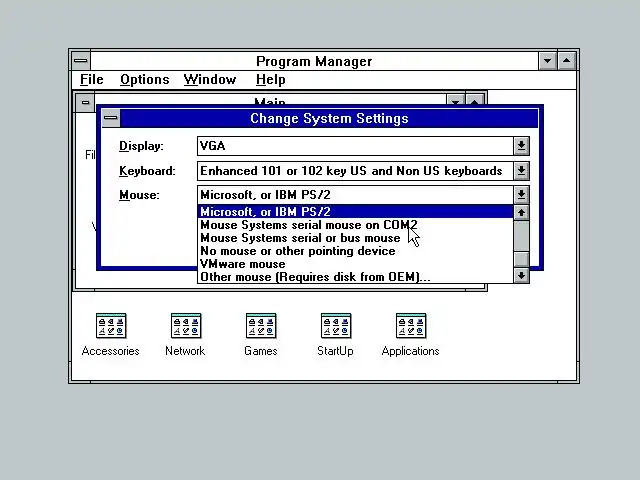Click the Change System Settings title bar
The width and height of the screenshot is (640, 480).
tap(329, 118)
